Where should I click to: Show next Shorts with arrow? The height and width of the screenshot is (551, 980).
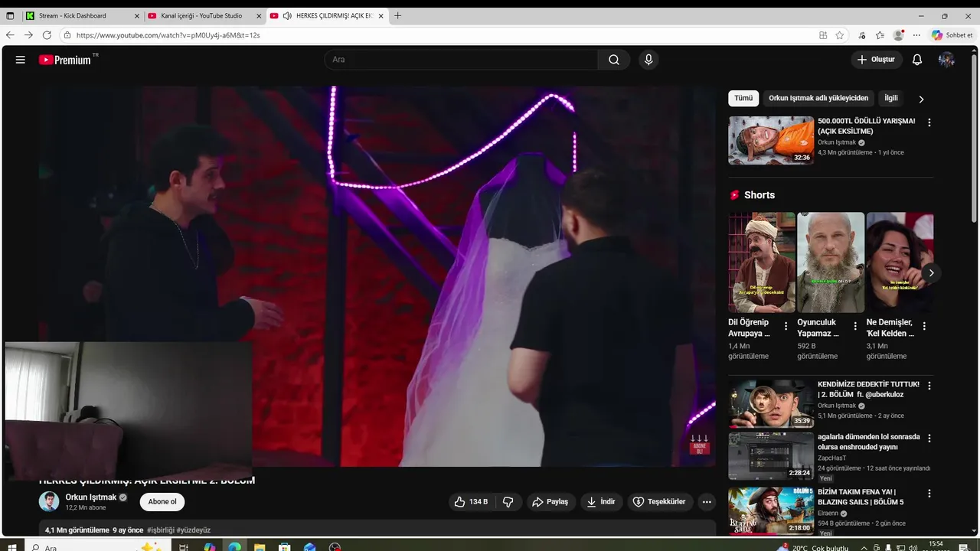pos(931,272)
